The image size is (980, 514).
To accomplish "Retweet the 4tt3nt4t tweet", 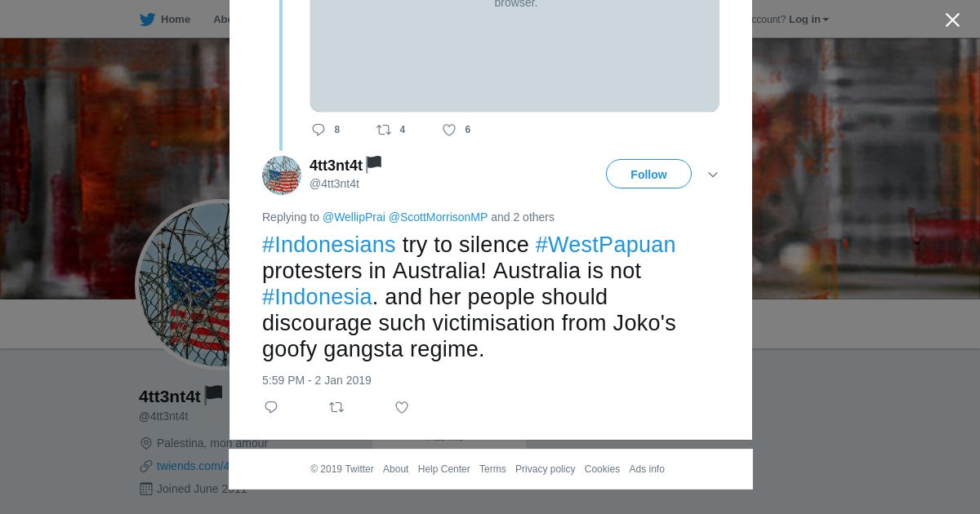I will [336, 407].
